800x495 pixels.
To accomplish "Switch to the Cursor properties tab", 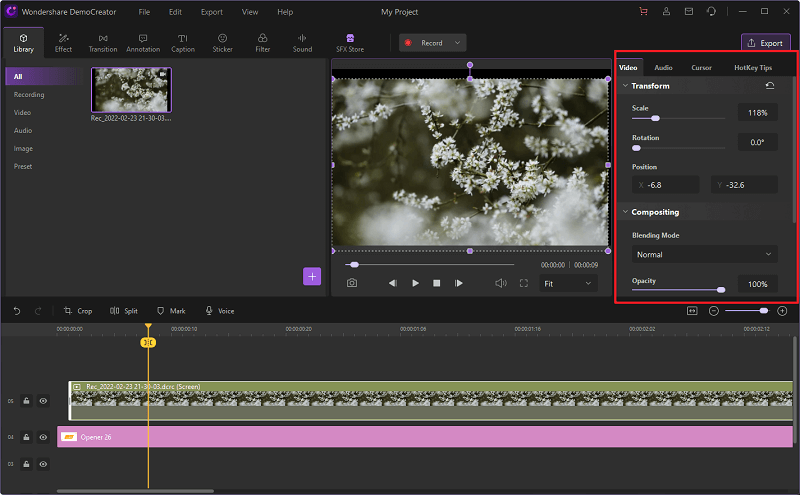I will click(701, 67).
